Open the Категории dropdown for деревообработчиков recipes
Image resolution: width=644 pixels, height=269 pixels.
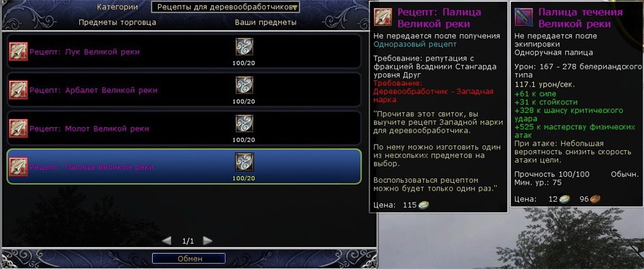point(225,7)
